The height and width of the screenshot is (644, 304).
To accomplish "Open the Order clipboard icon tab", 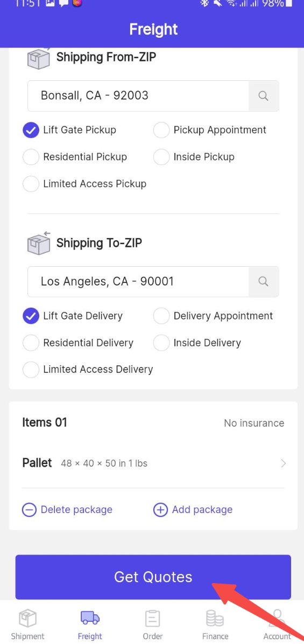I will click(x=153, y=619).
